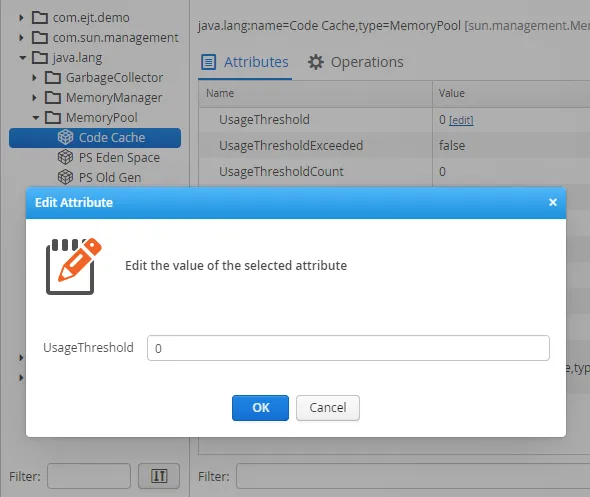The image size is (590, 497).
Task: Click the com.sun.management folder icon
Action: pos(40,37)
